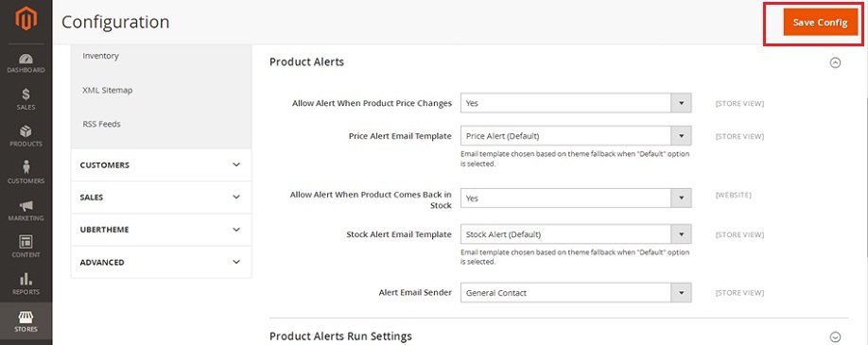The width and height of the screenshot is (868, 345).
Task: Click the [WEBSITE] scope label
Action: [733, 195]
